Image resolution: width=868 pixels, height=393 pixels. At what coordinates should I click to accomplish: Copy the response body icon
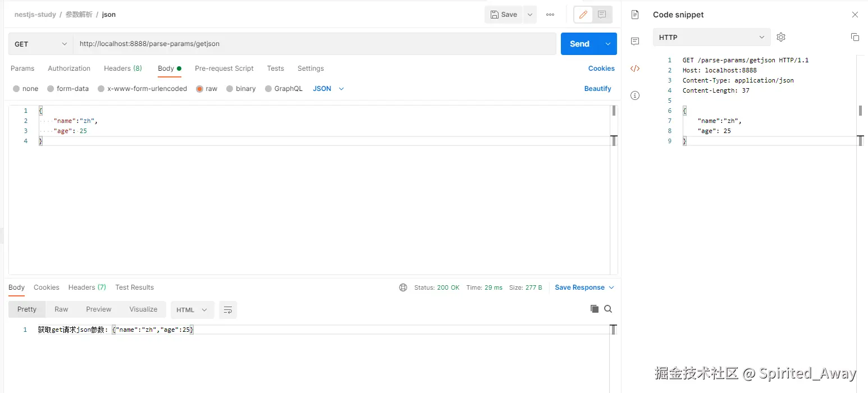pyautogui.click(x=595, y=309)
